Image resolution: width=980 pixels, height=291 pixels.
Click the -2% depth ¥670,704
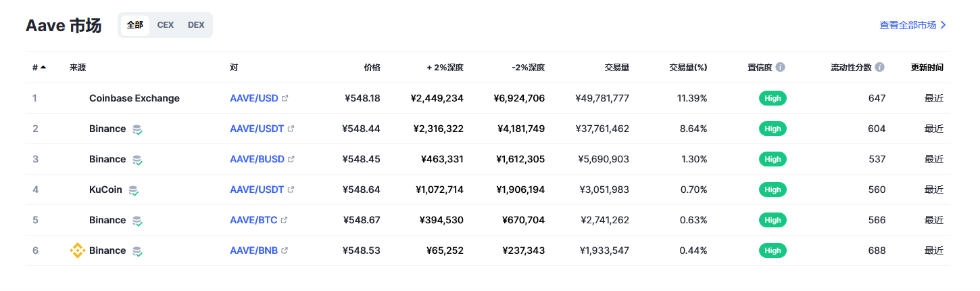(x=523, y=220)
